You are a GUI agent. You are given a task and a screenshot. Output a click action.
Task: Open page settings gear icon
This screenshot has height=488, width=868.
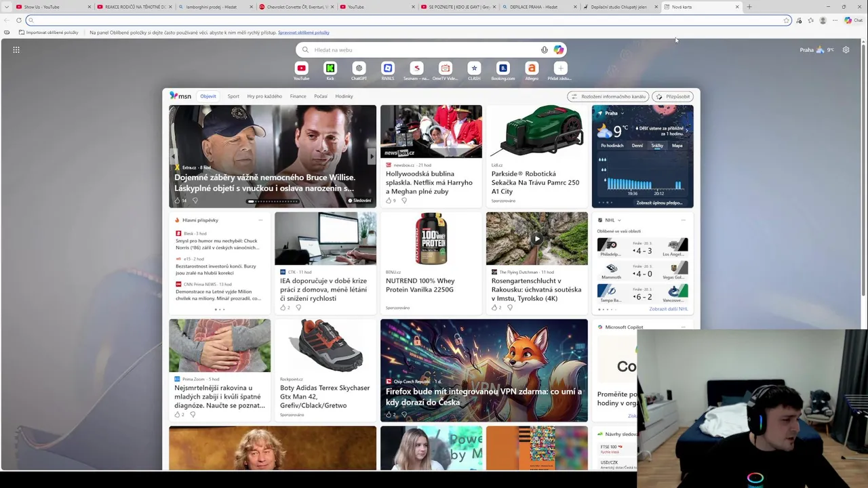846,49
